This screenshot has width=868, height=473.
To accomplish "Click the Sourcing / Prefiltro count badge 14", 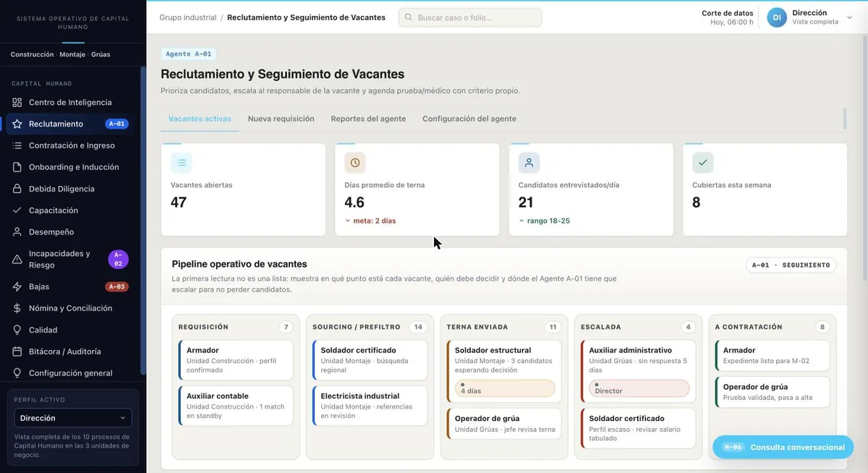I will 418,327.
